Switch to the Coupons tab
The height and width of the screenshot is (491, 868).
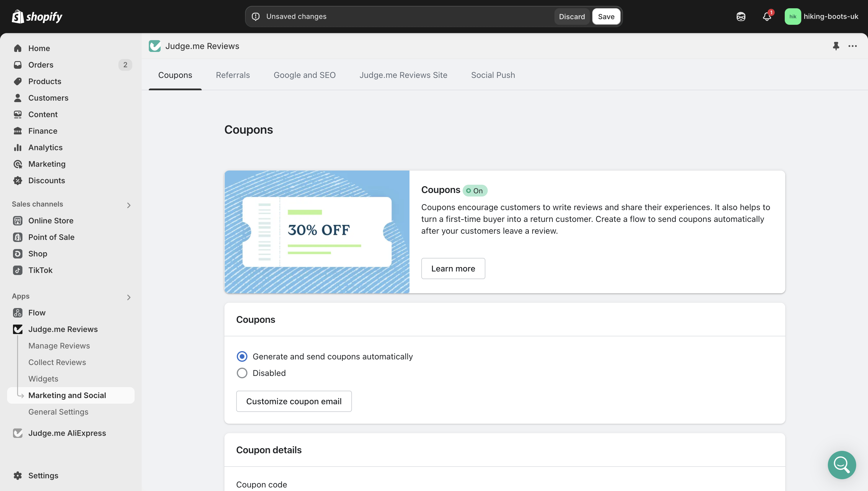(175, 75)
